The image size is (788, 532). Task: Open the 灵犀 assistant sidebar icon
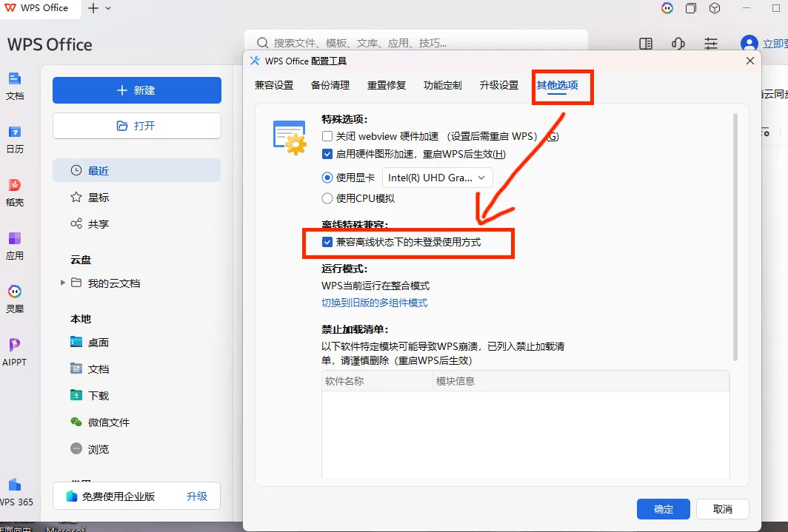(15, 299)
